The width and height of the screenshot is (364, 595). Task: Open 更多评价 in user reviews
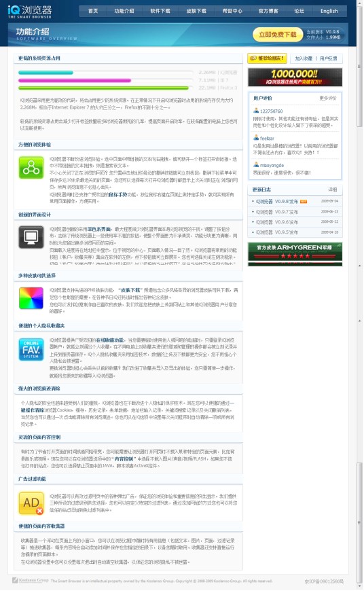328,98
